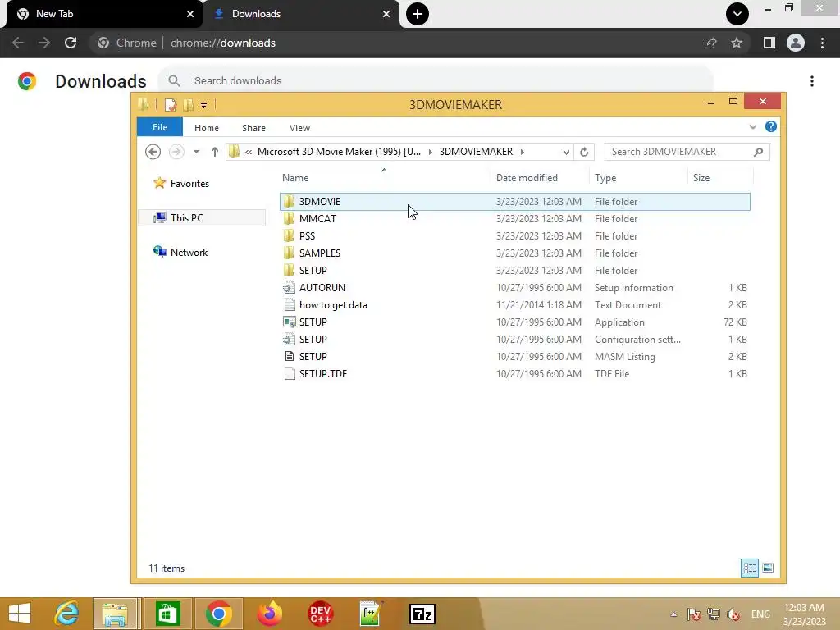The width and height of the screenshot is (840, 630).
Task: Select the PSS folder
Action: tap(515, 235)
